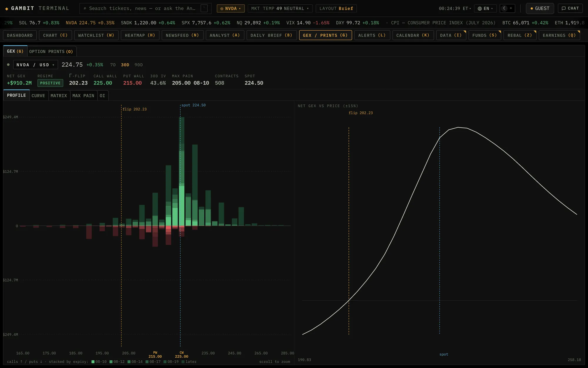The image size is (588, 368).
Task: Open the NEWSFEED (N) tab
Action: click(x=182, y=35)
